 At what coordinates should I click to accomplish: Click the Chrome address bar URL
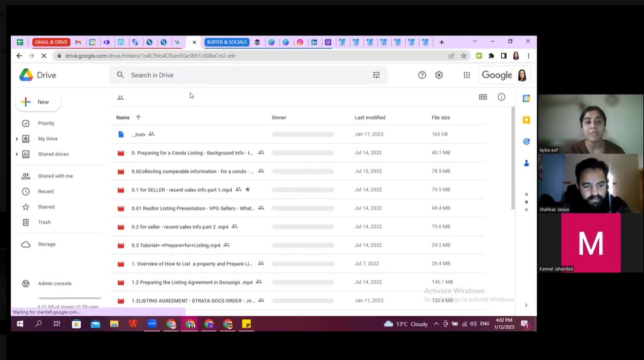(x=150, y=56)
